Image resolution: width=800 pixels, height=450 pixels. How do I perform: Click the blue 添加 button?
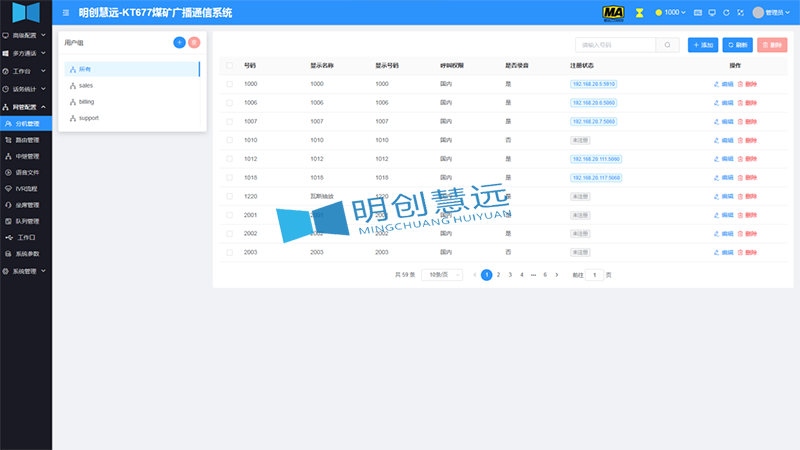(x=703, y=45)
